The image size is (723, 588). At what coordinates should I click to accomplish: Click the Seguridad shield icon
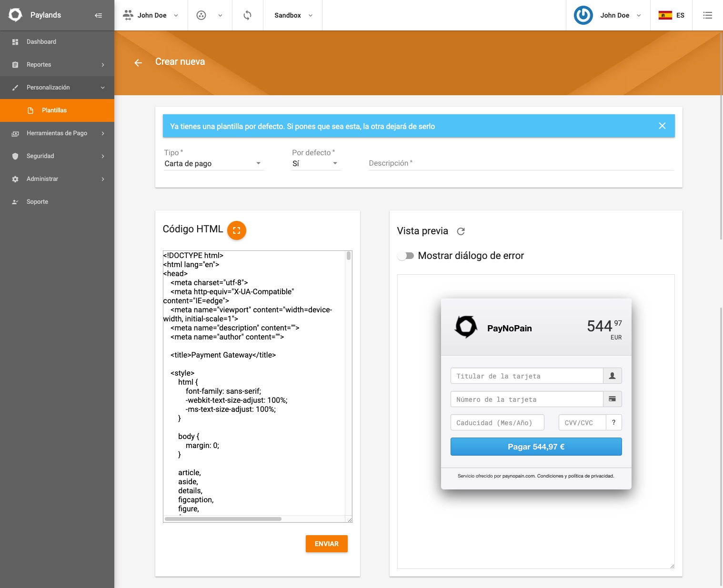click(15, 156)
